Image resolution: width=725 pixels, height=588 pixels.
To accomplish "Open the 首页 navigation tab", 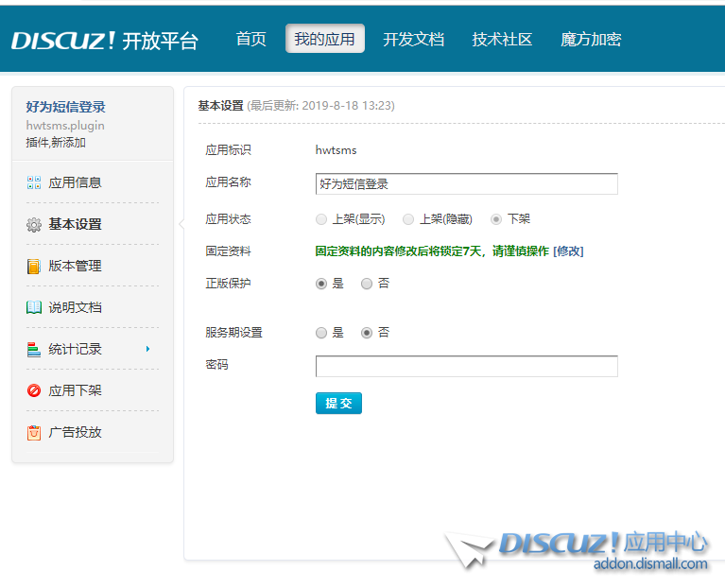I will pos(250,40).
